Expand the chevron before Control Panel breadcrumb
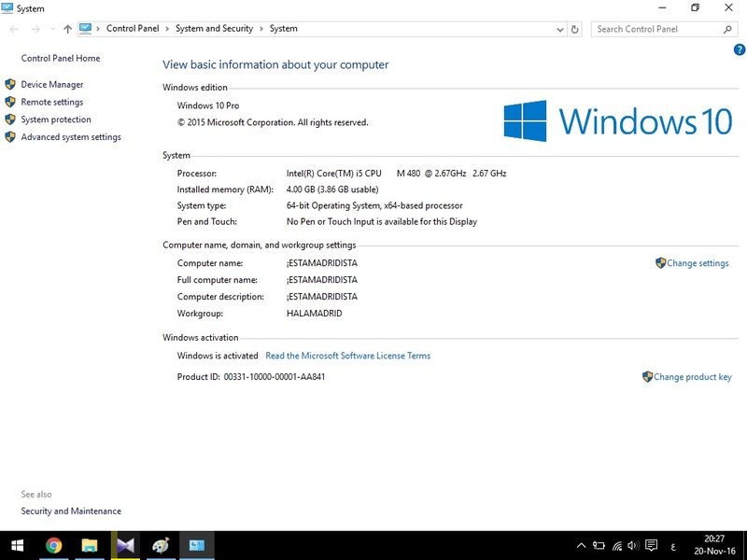The width and height of the screenshot is (747, 560). pos(98,29)
